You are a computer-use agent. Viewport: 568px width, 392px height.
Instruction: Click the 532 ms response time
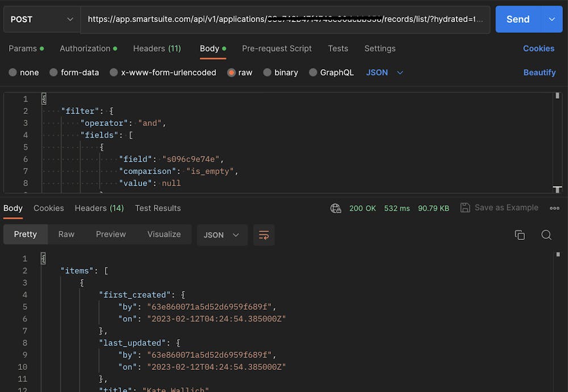coord(396,209)
